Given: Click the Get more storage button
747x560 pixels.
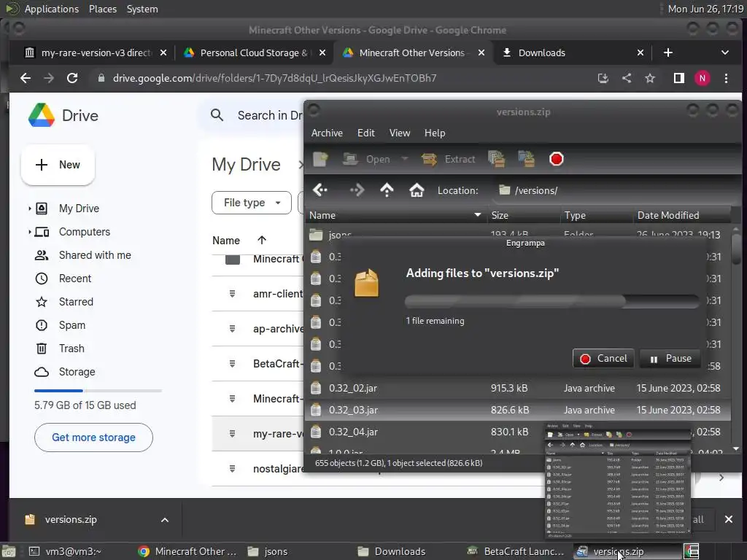Looking at the screenshot, I should click(93, 437).
